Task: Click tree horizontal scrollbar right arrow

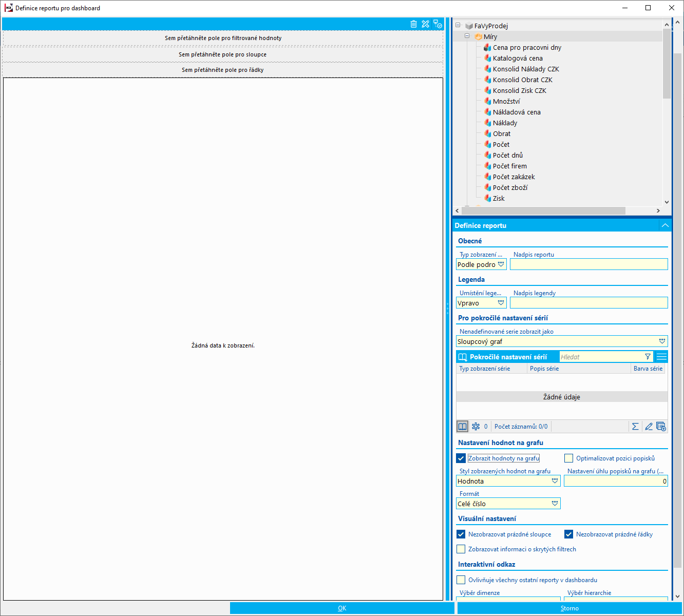Action: tap(658, 210)
